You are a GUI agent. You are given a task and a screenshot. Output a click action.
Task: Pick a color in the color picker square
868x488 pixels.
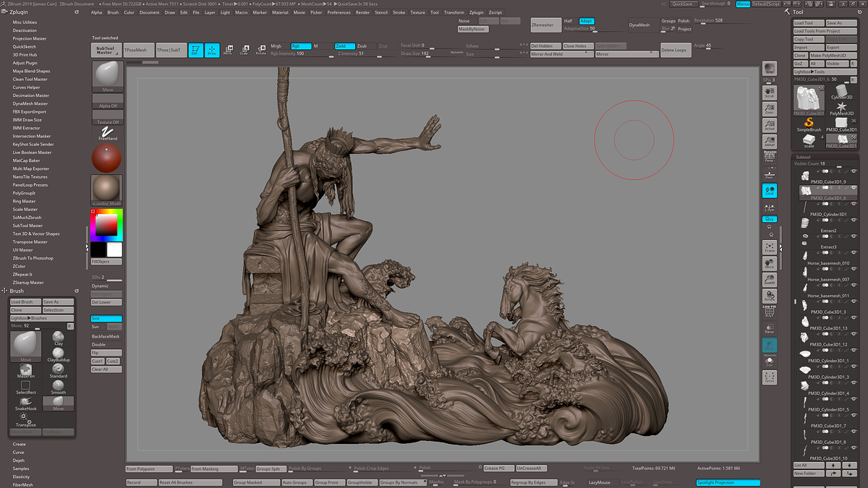106,225
